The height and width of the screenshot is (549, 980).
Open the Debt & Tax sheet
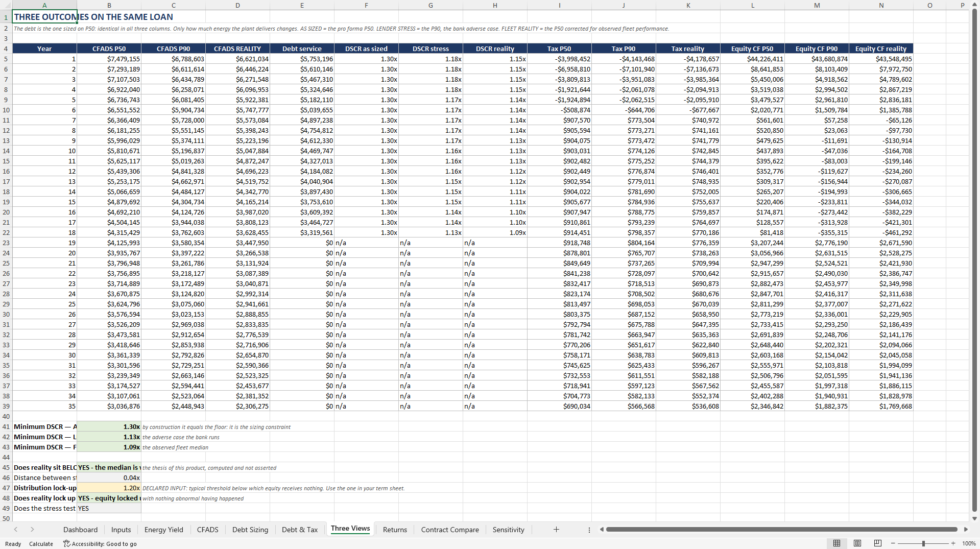(x=300, y=530)
